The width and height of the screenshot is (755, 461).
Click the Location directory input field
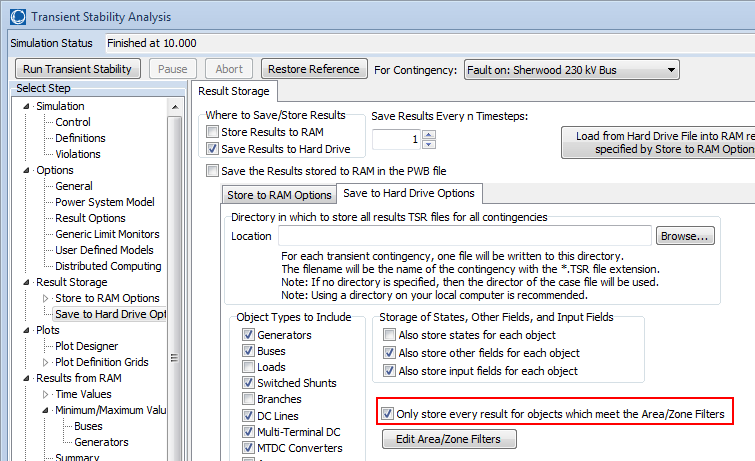coord(465,236)
